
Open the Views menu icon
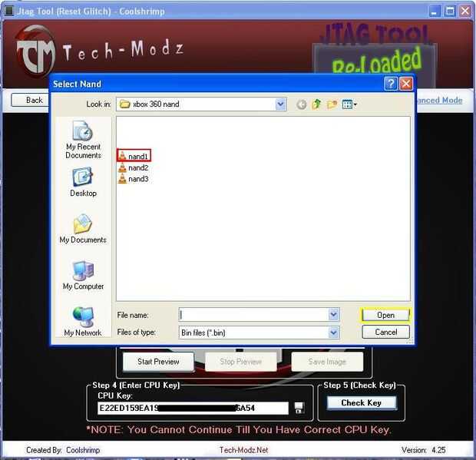pos(349,104)
